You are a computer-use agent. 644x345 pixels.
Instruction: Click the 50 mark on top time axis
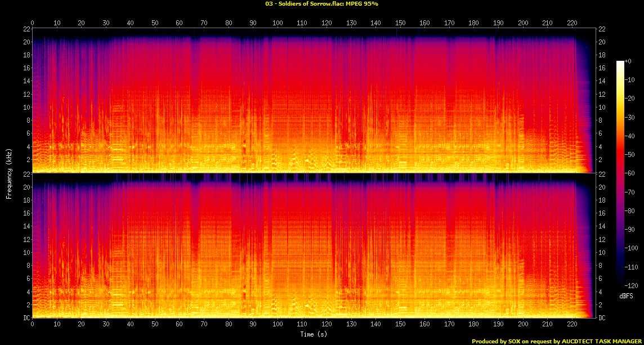point(155,23)
